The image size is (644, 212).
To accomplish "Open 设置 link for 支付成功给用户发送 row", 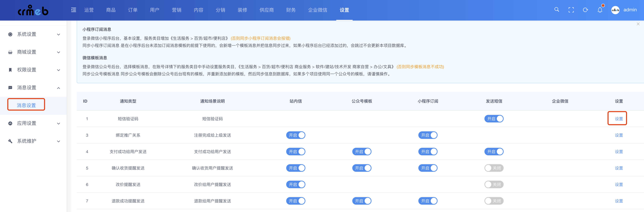I will 619,152.
